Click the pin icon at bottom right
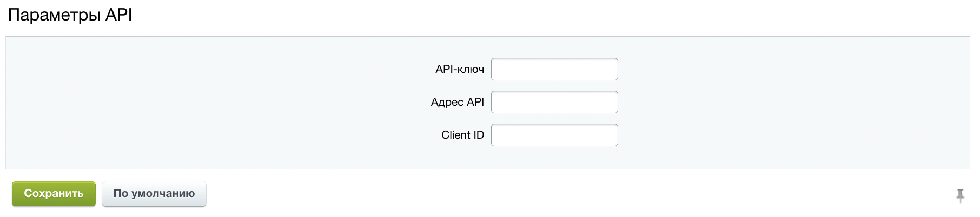Screen dimensions: 980x217 (960, 195)
